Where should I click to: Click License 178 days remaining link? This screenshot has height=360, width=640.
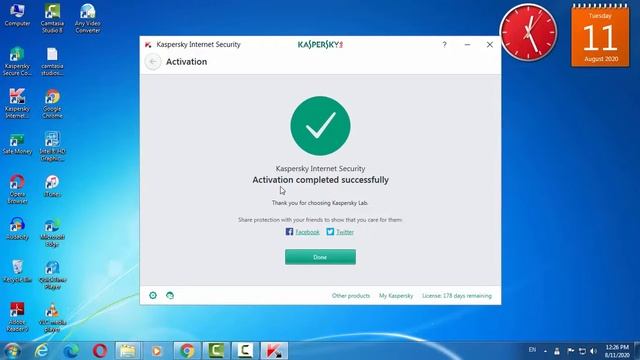click(x=457, y=296)
